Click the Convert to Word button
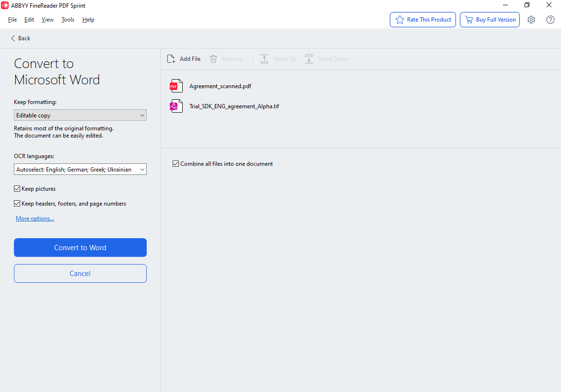Image resolution: width=561 pixels, height=392 pixels. pos(80,247)
